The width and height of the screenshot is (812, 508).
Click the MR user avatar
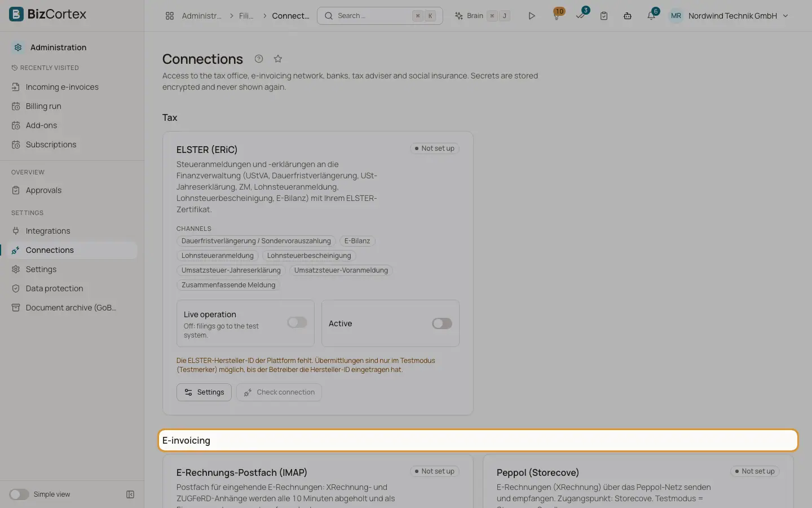[676, 16]
